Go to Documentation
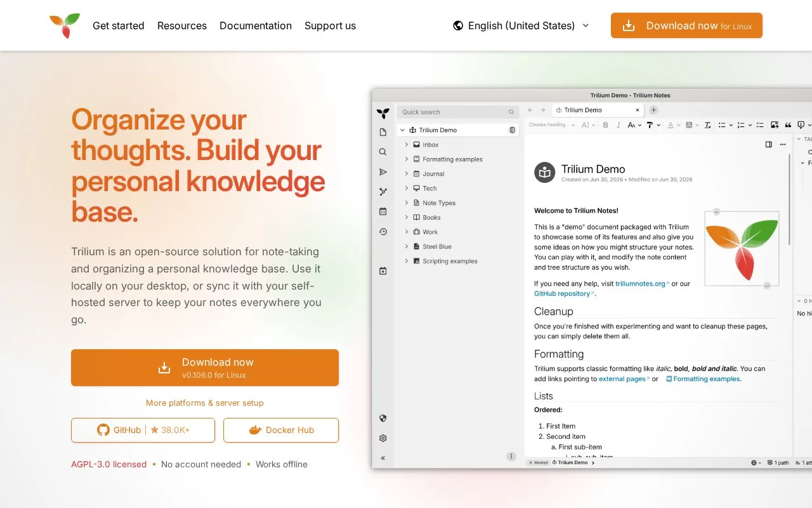This screenshot has height=508, width=812. [256, 25]
